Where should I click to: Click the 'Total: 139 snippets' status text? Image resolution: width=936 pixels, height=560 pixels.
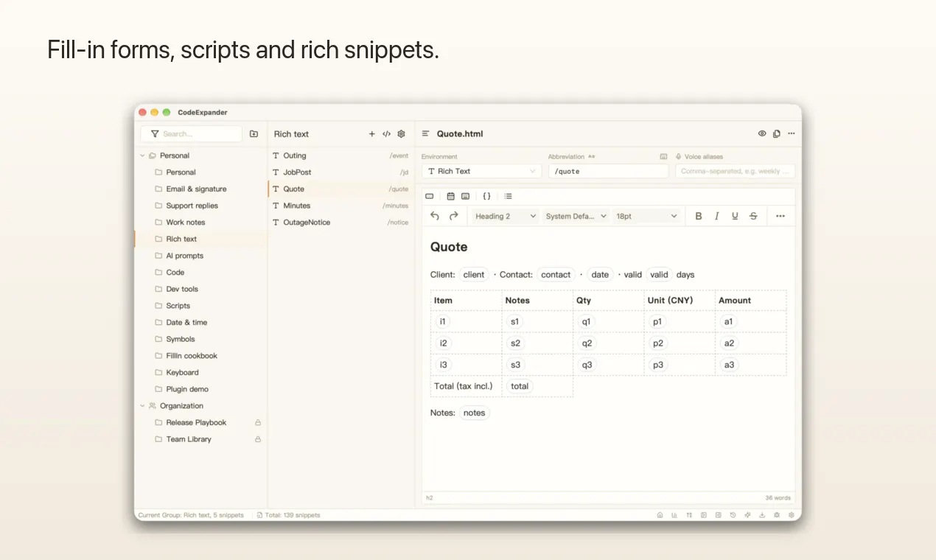tap(293, 515)
